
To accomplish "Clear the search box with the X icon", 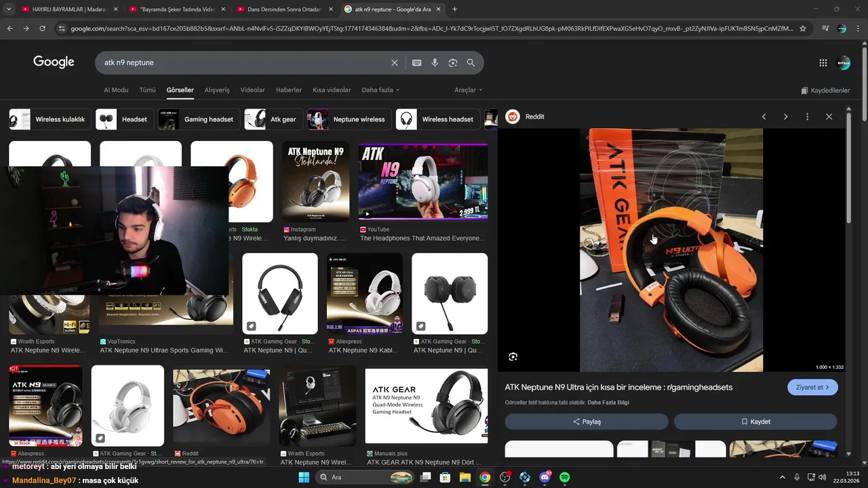I will [395, 62].
